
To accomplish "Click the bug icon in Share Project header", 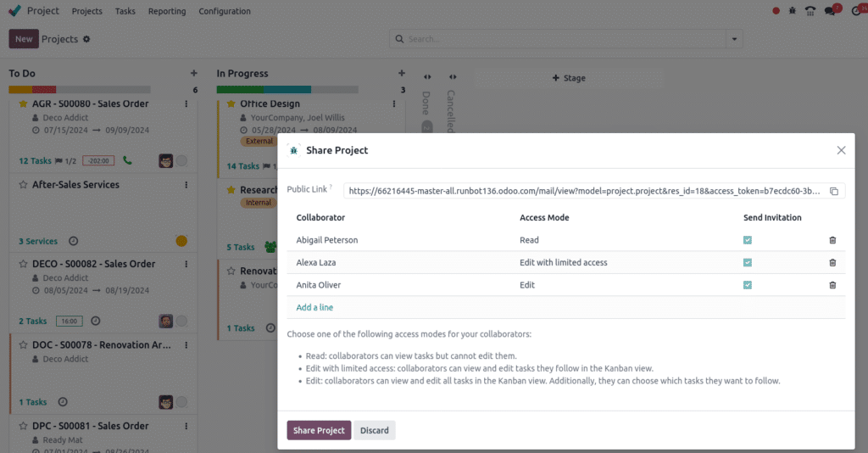I will (294, 151).
